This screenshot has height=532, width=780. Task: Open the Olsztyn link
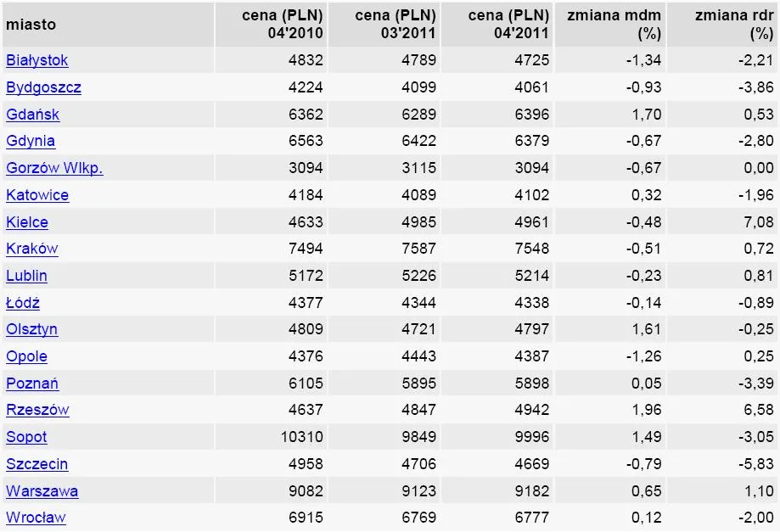32,329
